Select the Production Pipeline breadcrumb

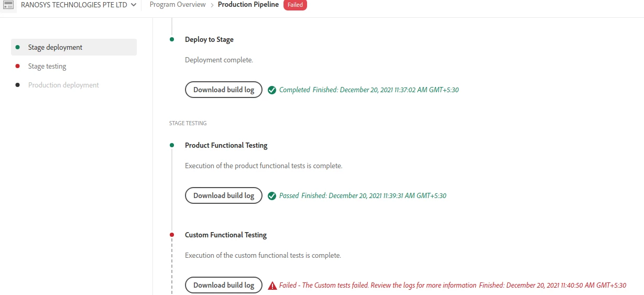248,5
